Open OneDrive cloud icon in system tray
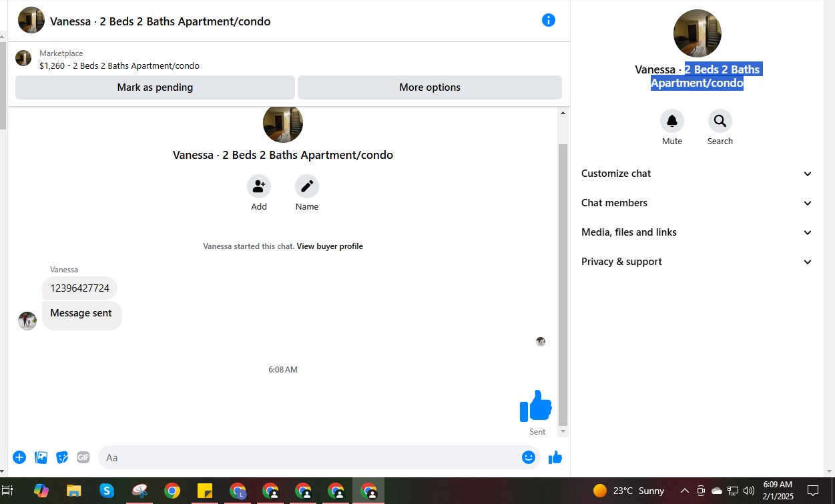The image size is (835, 504). point(717,491)
